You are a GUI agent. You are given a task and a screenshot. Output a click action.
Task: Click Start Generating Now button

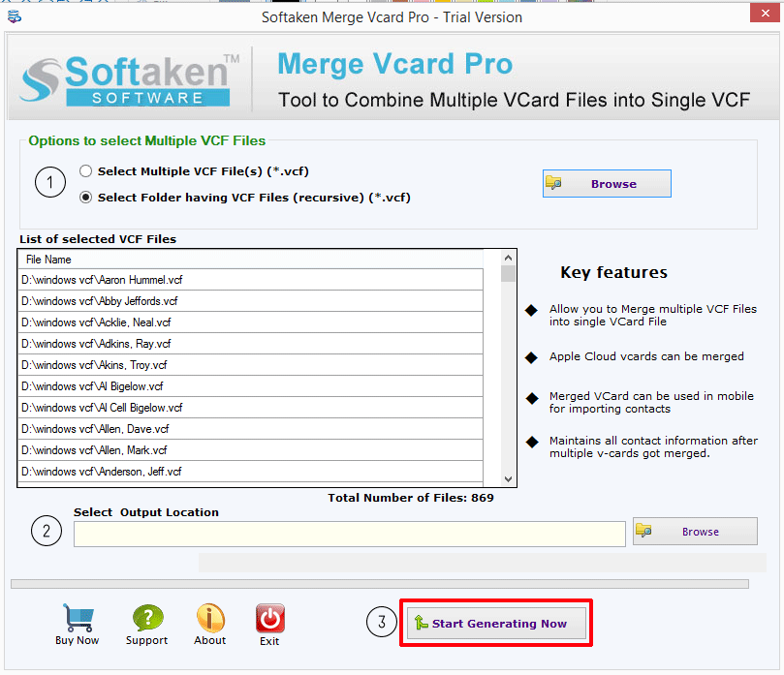[496, 623]
